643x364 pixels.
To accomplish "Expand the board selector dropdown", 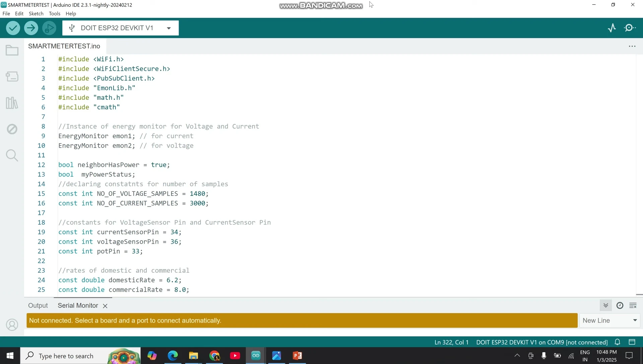I will click(x=169, y=28).
